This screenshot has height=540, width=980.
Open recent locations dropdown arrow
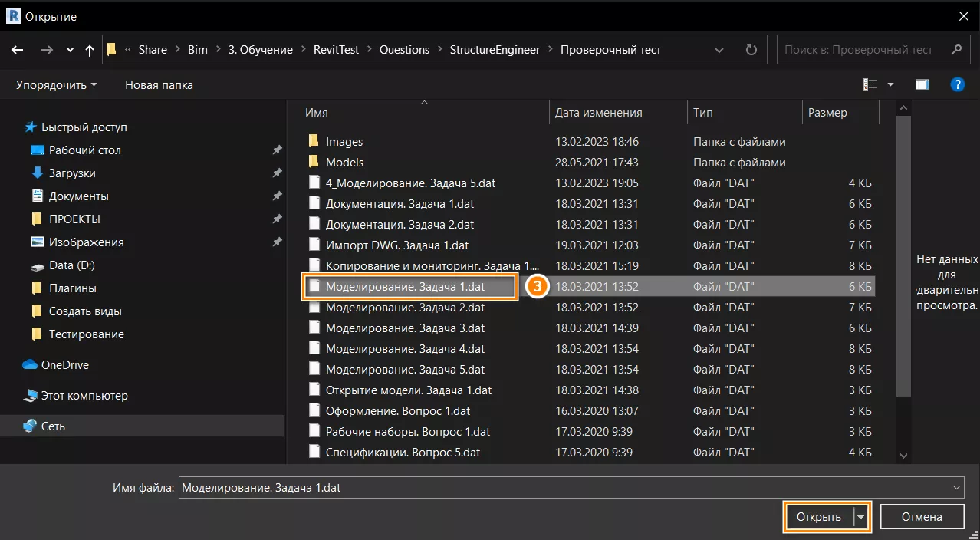tap(70, 50)
